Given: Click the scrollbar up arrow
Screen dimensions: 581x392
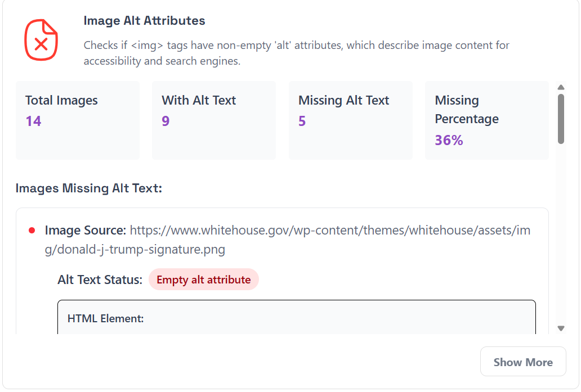Looking at the screenshot, I should click(561, 87).
